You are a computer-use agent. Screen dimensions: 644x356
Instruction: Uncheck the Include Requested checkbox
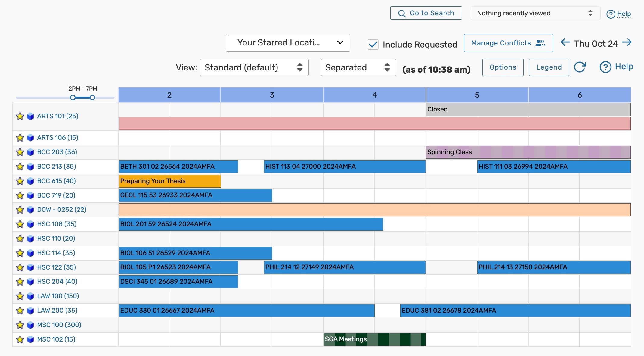(373, 44)
